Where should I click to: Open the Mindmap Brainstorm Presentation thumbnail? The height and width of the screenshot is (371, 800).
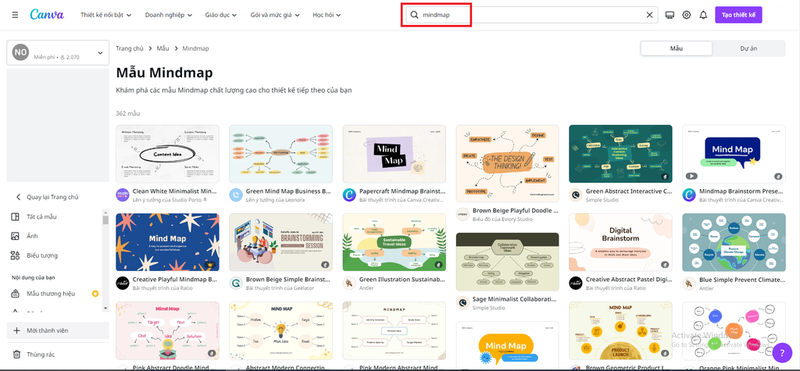click(734, 154)
